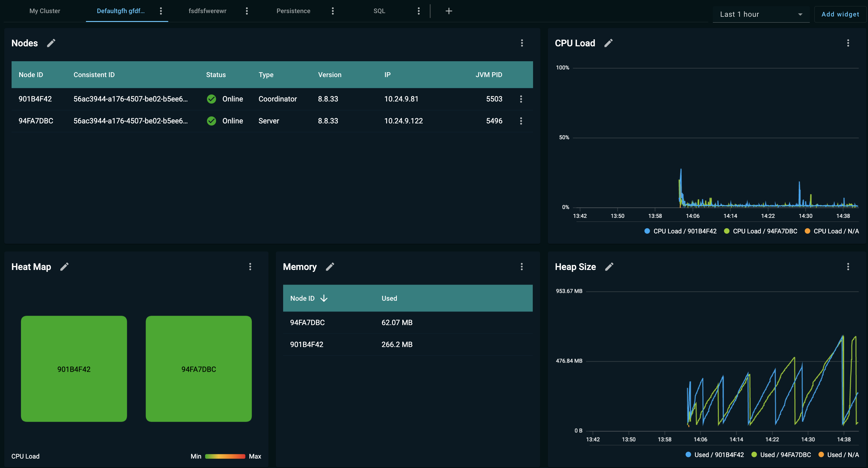Edit the Memory widget title
Screen dimensions: 868x468
click(x=330, y=267)
